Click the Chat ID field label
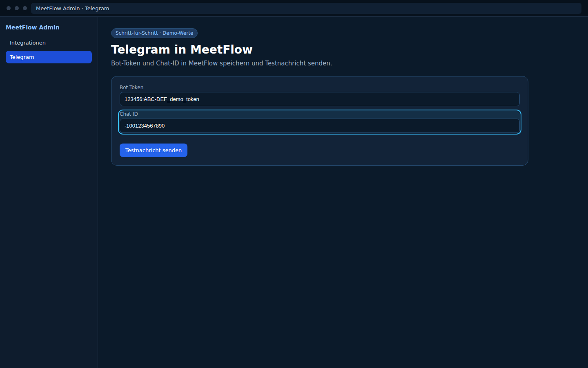Viewport: 588px width, 368px height. tap(129, 114)
